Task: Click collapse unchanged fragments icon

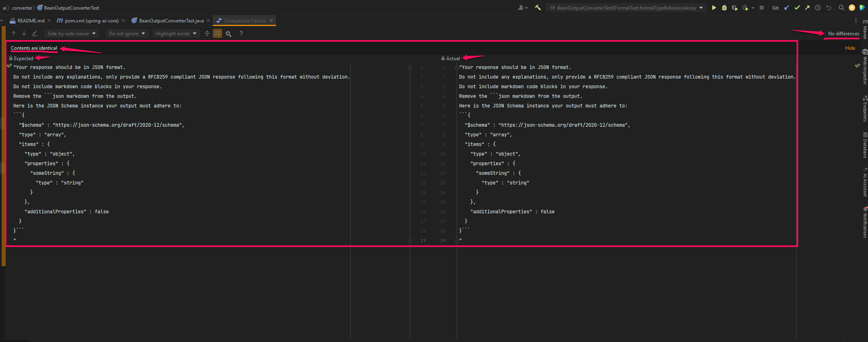Action: 207,33
